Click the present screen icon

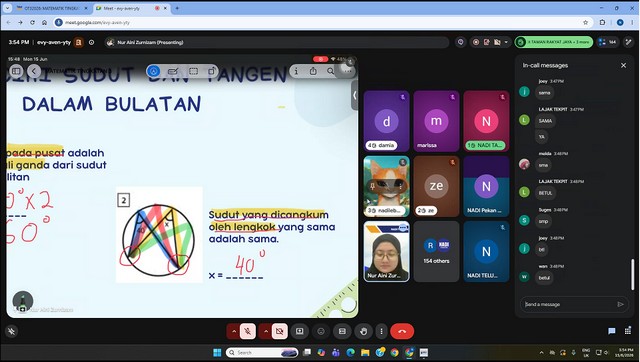click(300, 331)
